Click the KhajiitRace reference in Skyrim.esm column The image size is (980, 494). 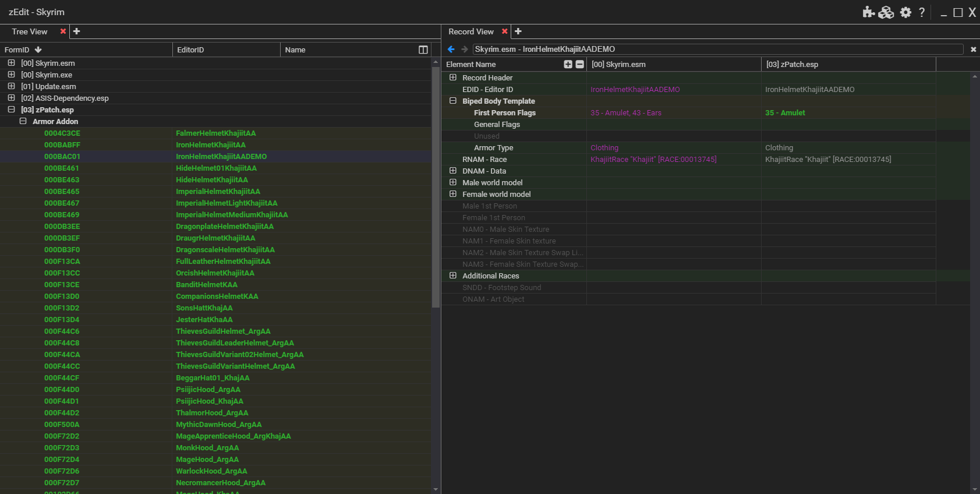pyautogui.click(x=653, y=159)
